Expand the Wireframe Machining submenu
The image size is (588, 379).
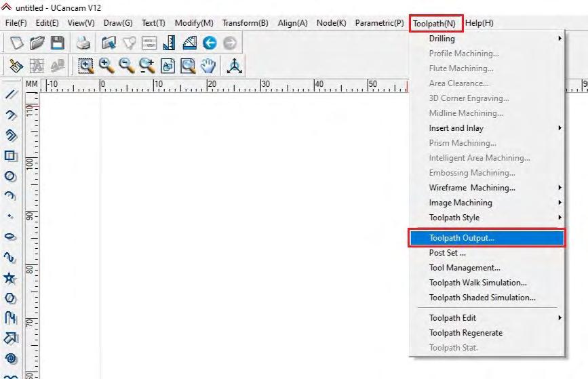click(x=488, y=187)
